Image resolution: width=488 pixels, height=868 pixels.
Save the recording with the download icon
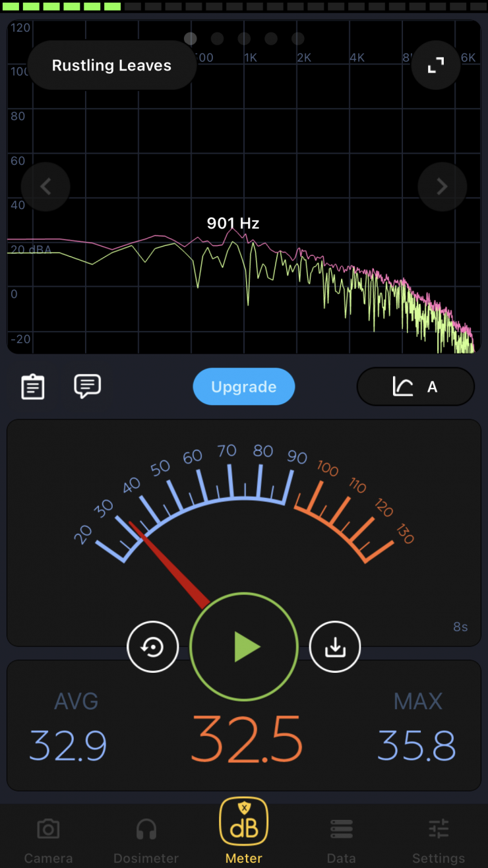(335, 647)
